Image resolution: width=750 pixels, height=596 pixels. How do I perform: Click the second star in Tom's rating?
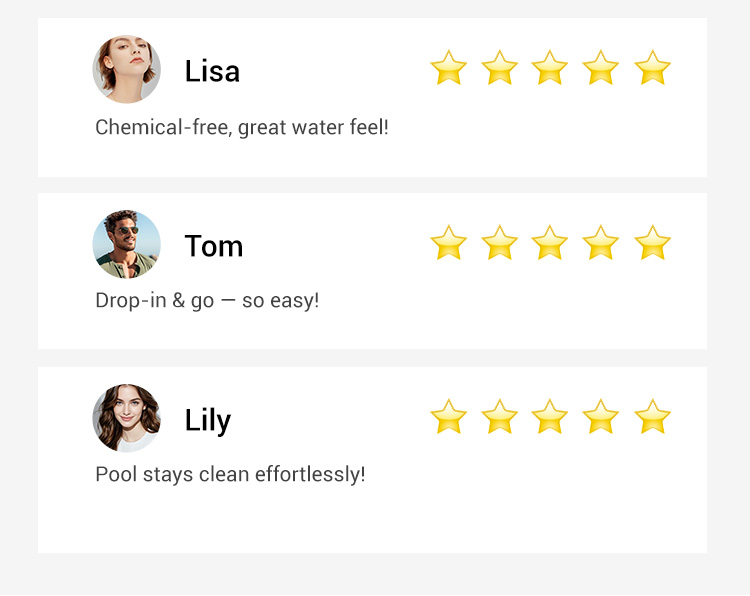click(x=499, y=243)
